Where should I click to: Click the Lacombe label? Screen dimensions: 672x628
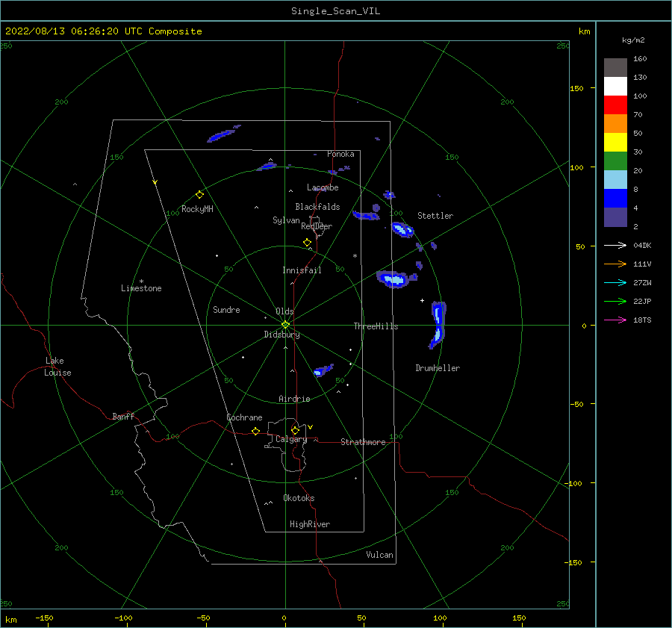coord(323,187)
